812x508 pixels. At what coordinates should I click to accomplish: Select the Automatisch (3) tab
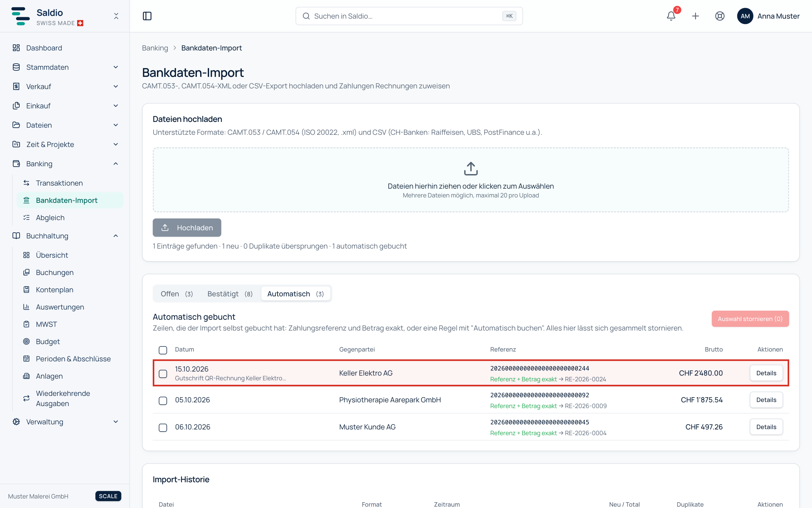[296, 294]
